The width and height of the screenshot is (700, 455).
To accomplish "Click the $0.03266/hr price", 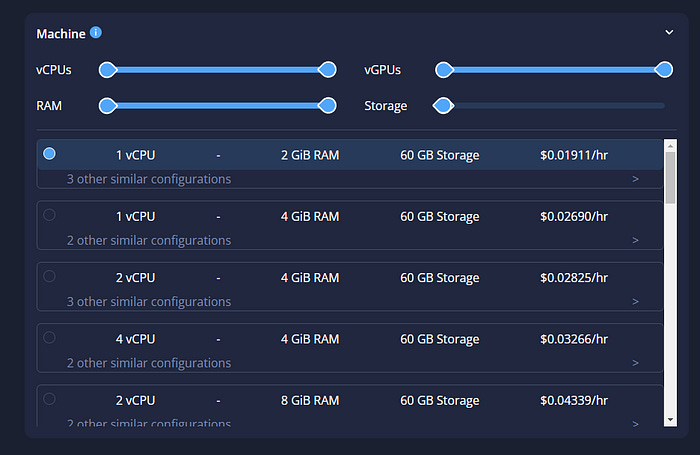I will pos(574,339).
